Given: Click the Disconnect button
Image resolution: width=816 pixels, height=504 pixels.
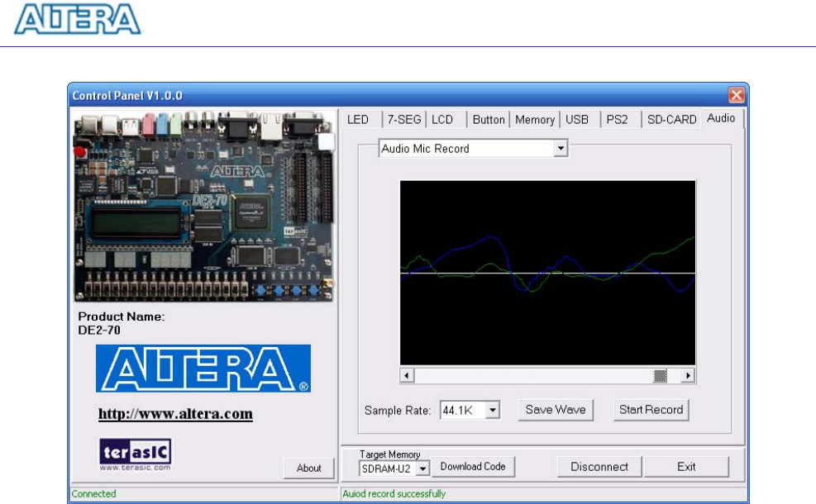Looking at the screenshot, I should coord(599,467).
